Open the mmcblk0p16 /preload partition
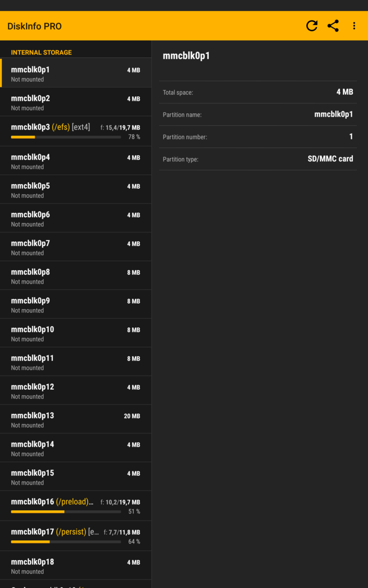The image size is (368, 588). point(75,506)
